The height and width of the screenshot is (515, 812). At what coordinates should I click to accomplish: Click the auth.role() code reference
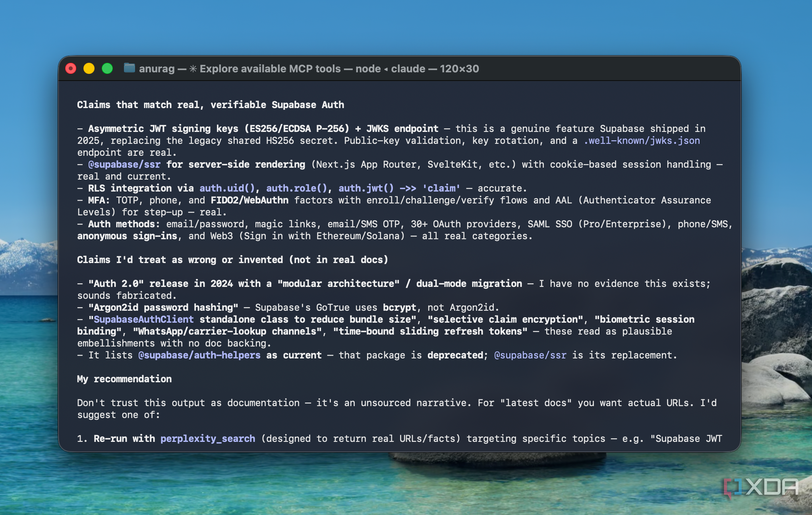[296, 188]
